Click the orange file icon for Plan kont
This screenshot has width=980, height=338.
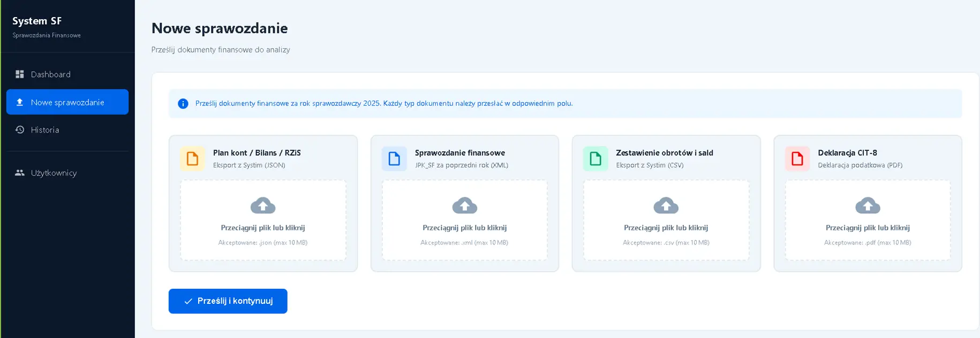192,159
